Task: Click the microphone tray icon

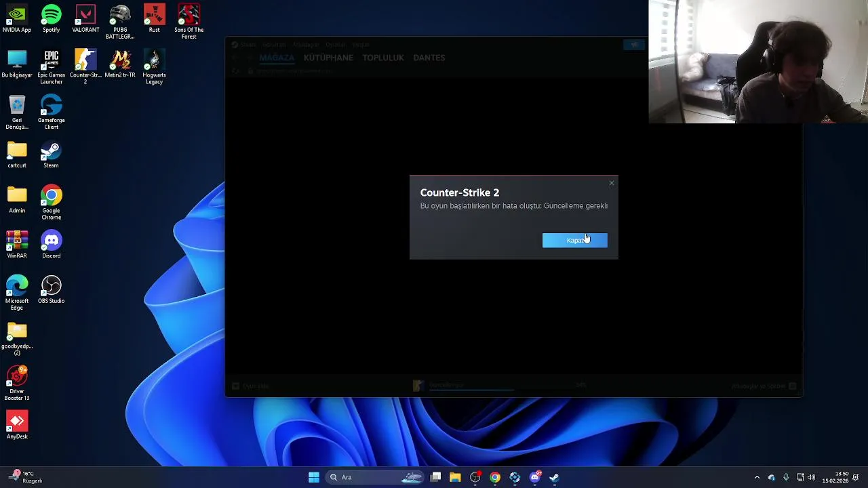Action: pyautogui.click(x=786, y=477)
